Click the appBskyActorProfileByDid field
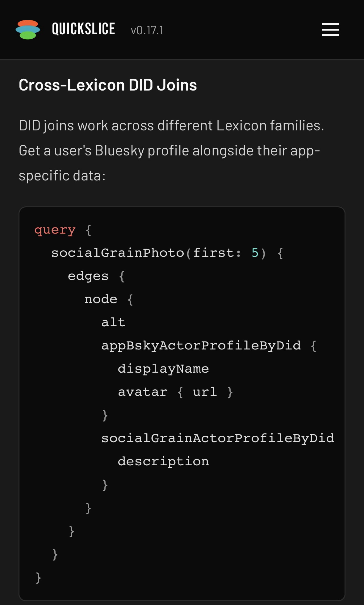 [201, 346]
